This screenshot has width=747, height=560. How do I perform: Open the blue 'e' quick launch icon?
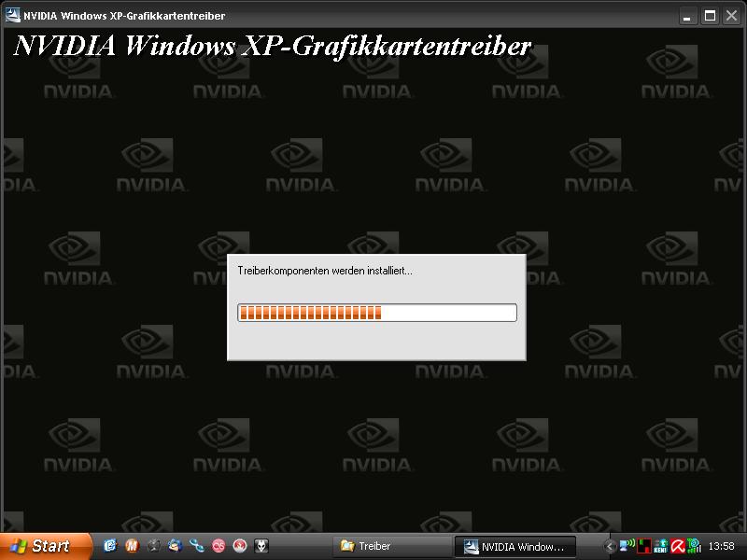click(110, 546)
